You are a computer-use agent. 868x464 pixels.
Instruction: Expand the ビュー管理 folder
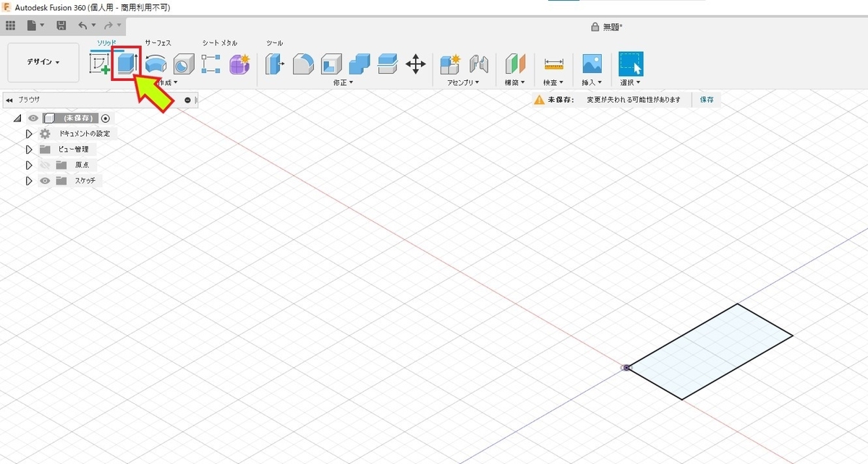(29, 149)
